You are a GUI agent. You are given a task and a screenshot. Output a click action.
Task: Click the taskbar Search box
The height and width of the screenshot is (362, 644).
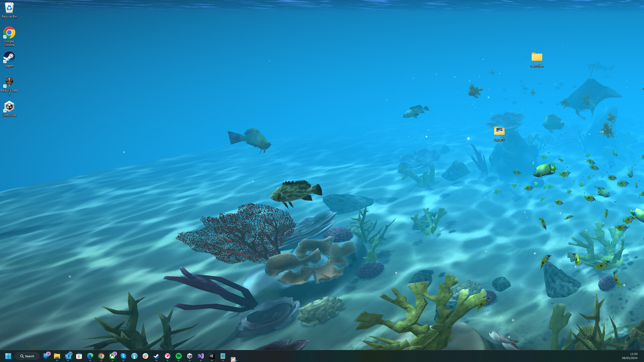[x=27, y=356]
